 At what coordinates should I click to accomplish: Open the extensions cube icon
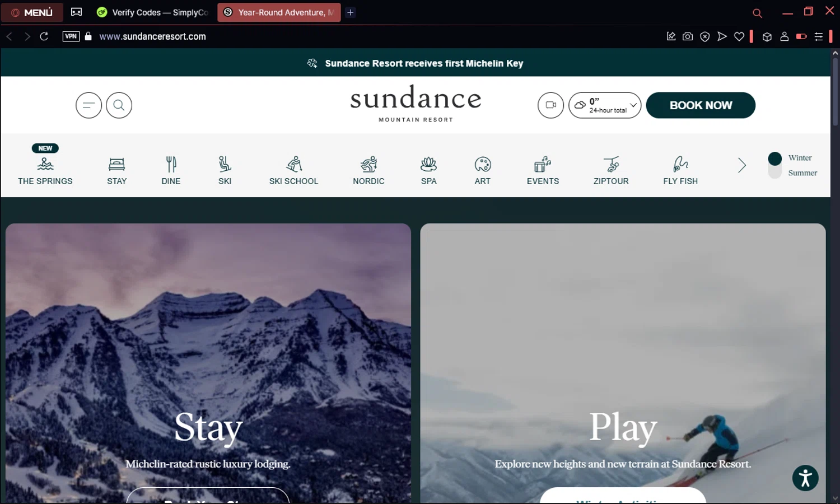(x=767, y=36)
